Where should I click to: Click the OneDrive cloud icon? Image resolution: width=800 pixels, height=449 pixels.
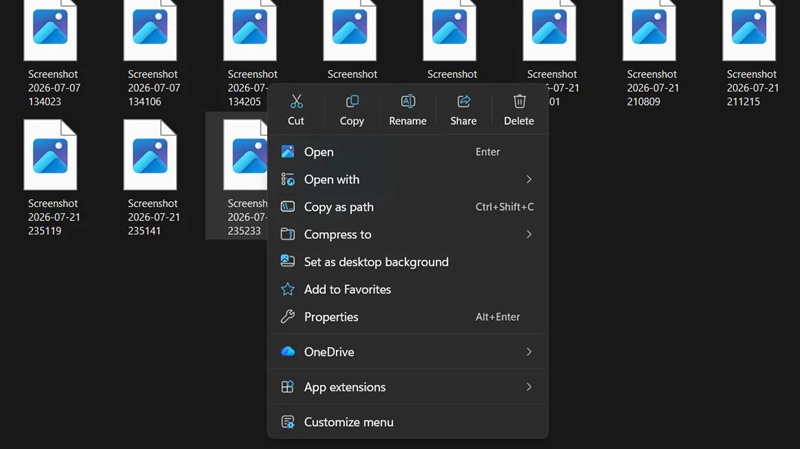pyautogui.click(x=288, y=352)
